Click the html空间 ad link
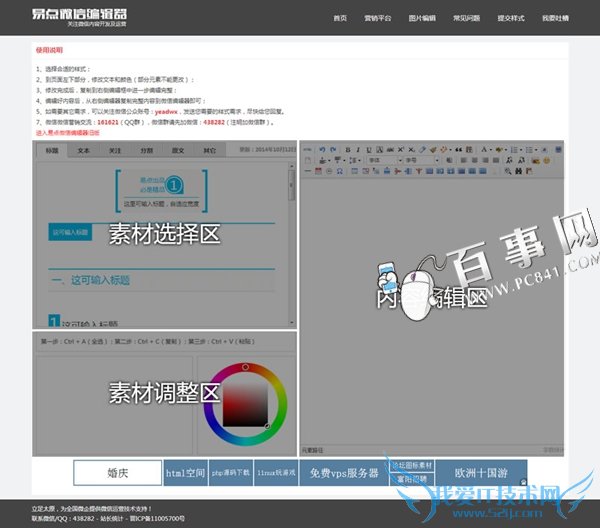 186,473
